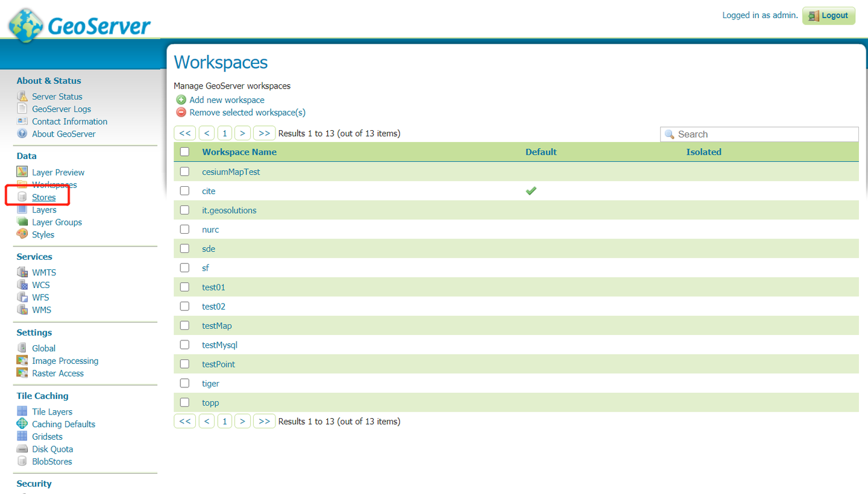Click the WCS service icon

pos(22,285)
